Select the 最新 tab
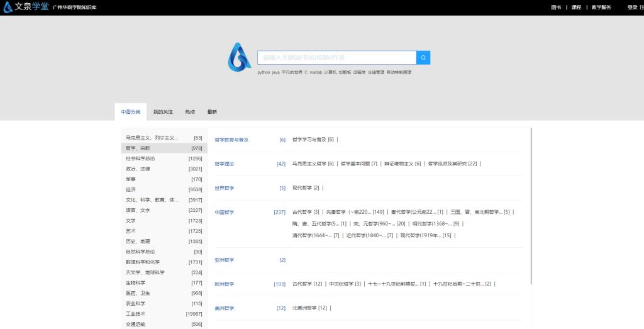This screenshot has width=644, height=329. pyautogui.click(x=212, y=112)
